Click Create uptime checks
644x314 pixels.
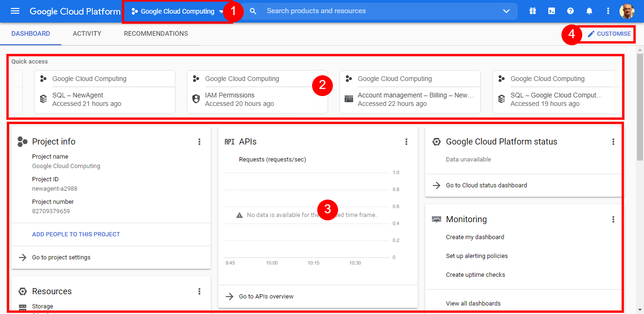(x=475, y=275)
